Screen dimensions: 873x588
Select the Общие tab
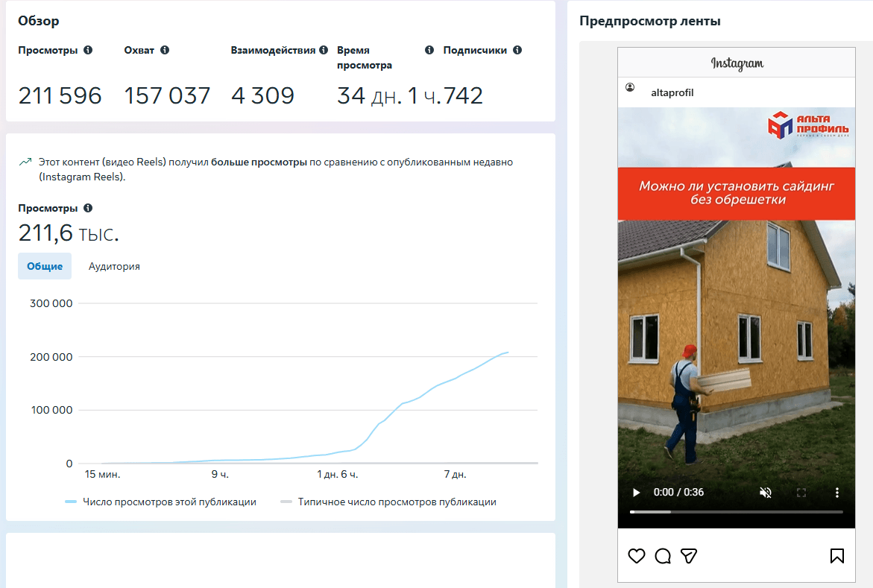click(x=45, y=266)
